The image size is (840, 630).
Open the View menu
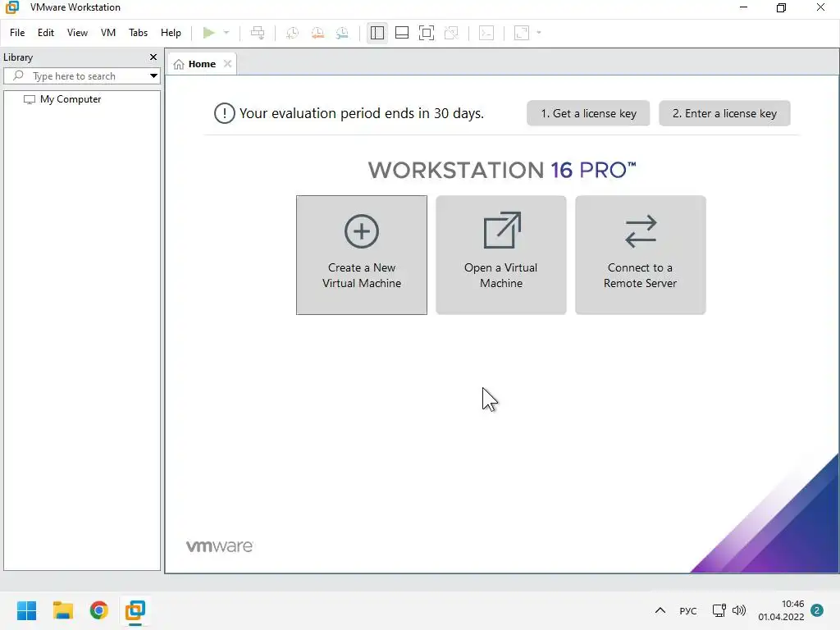[x=77, y=33]
